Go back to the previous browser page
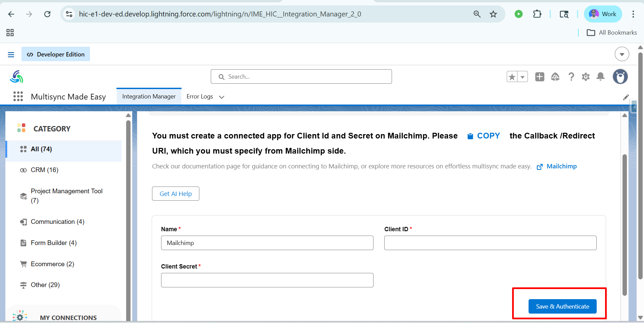This screenshot has width=644, height=323. 11,14
